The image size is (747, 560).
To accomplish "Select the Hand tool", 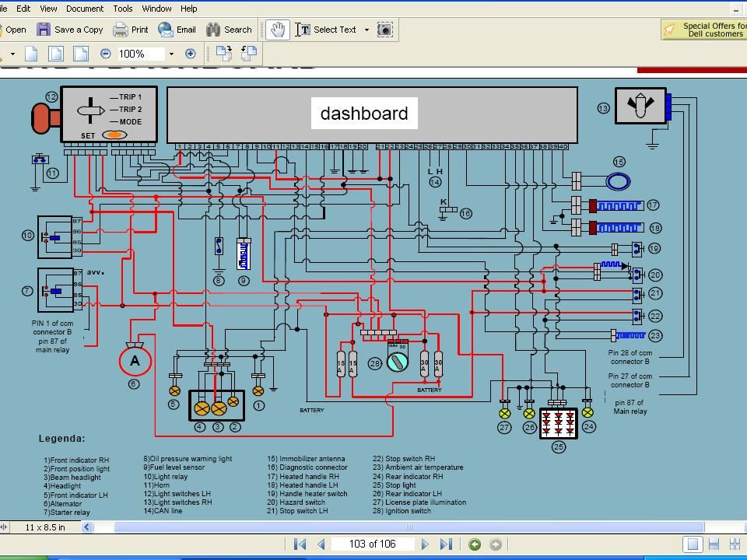I will click(x=278, y=30).
